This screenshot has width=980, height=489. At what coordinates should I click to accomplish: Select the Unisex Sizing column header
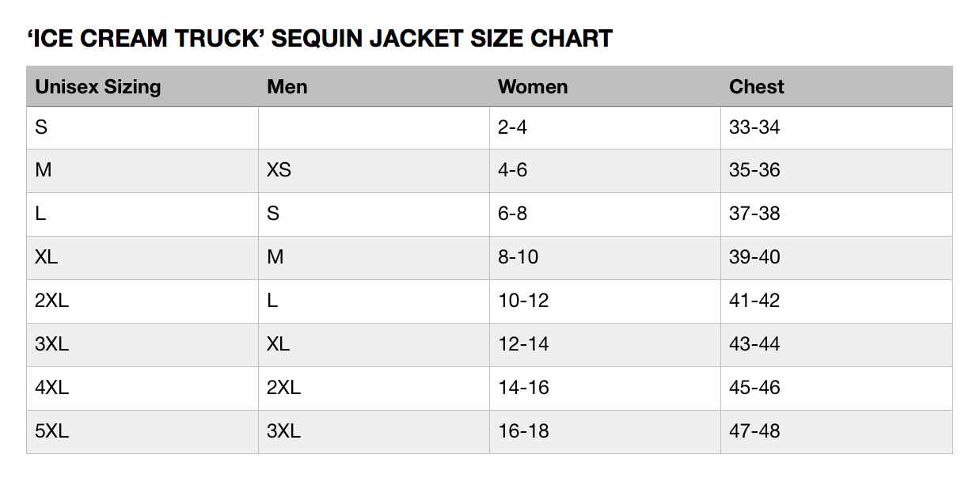pyautogui.click(x=98, y=86)
